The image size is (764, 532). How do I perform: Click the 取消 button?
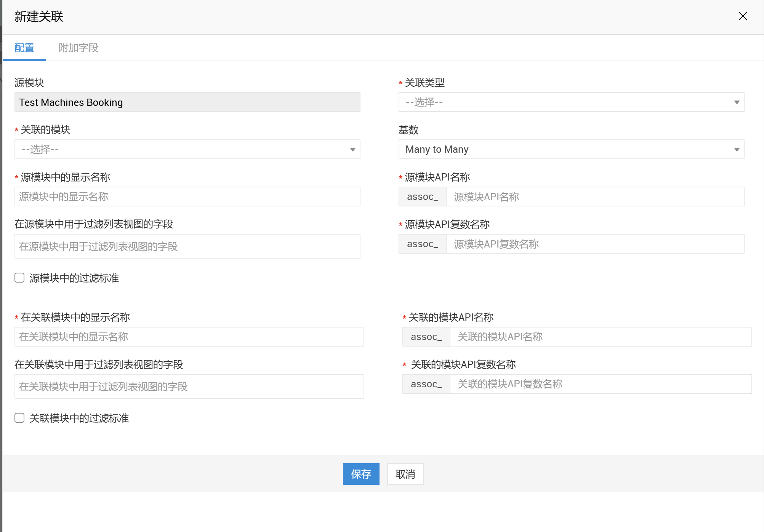point(405,474)
